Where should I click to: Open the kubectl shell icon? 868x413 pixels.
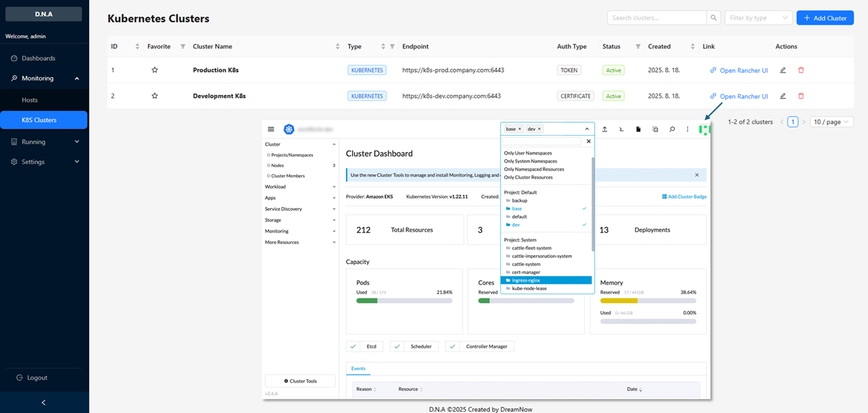point(620,129)
